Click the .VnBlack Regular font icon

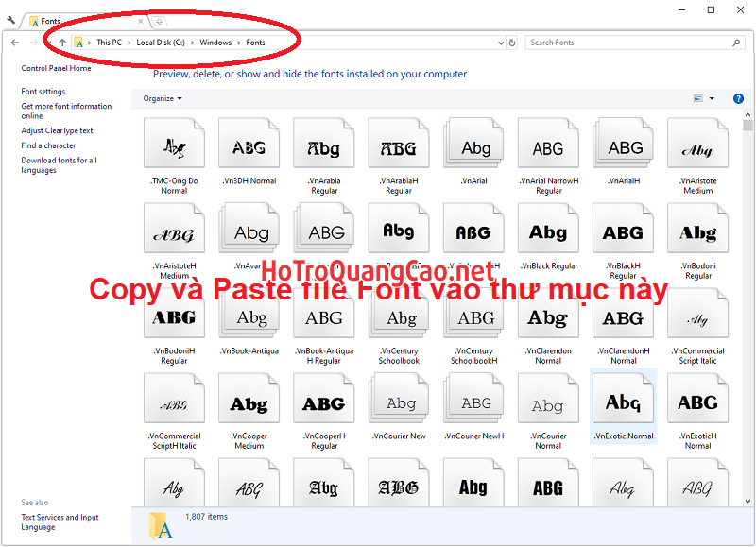(548, 233)
